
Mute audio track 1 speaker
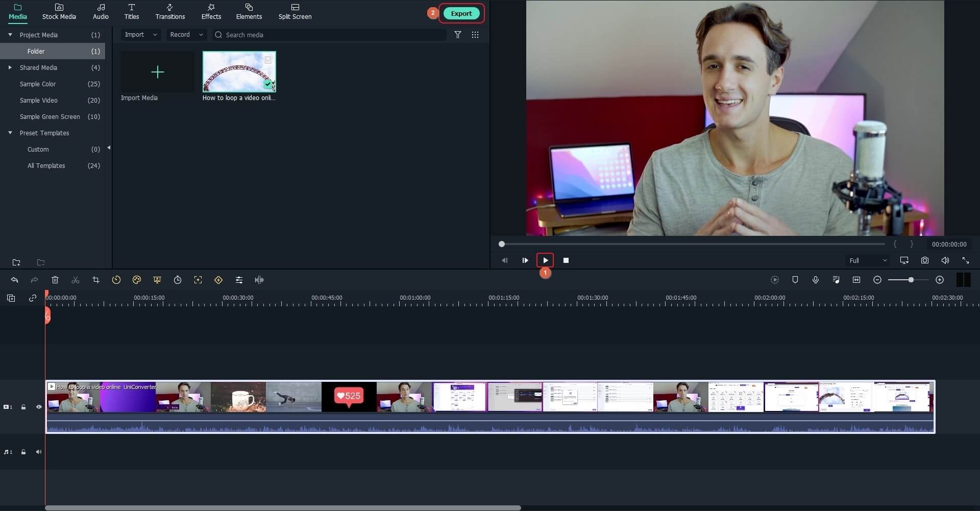click(39, 452)
